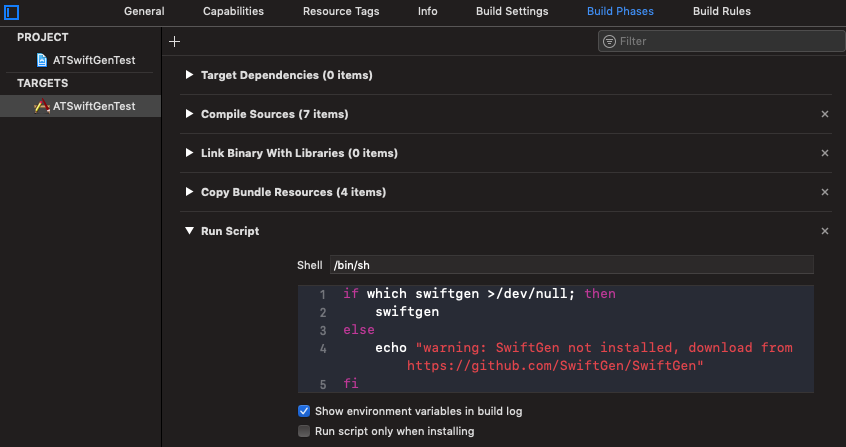Go to the Build Rules tab
Viewport: 846px width, 447px height.
pyautogui.click(x=721, y=12)
